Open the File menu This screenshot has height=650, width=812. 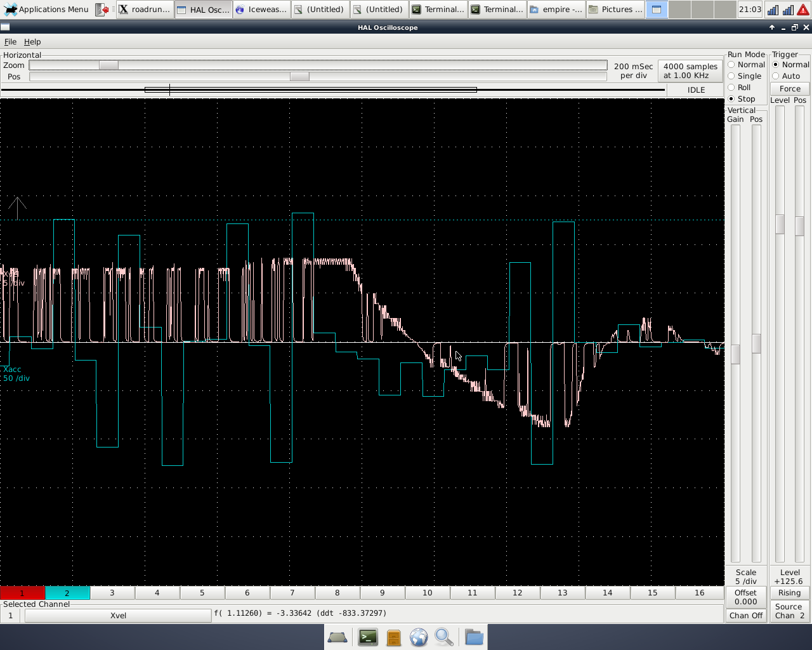point(10,42)
